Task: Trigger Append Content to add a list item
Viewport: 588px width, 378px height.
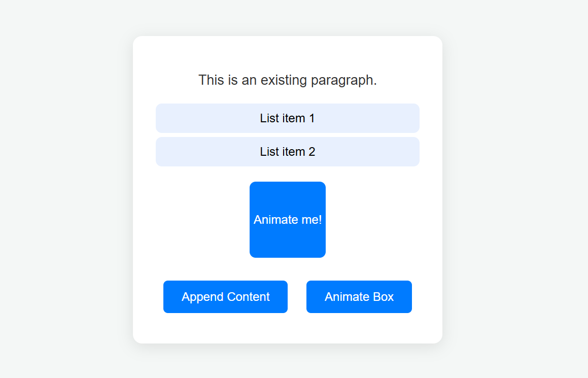Action: (x=225, y=297)
